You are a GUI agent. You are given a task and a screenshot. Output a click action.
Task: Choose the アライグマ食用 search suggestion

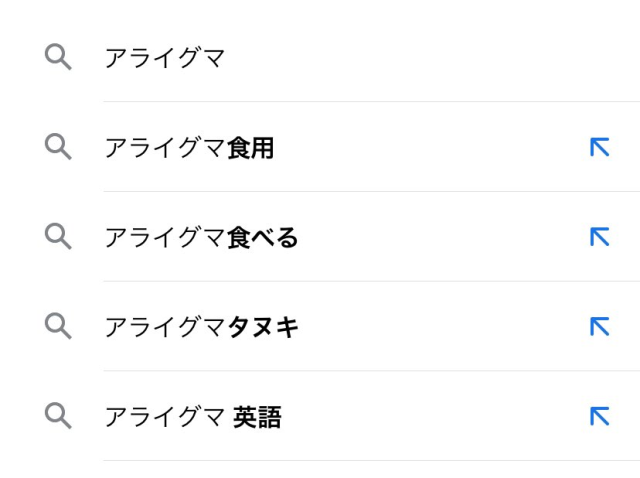click(189, 148)
